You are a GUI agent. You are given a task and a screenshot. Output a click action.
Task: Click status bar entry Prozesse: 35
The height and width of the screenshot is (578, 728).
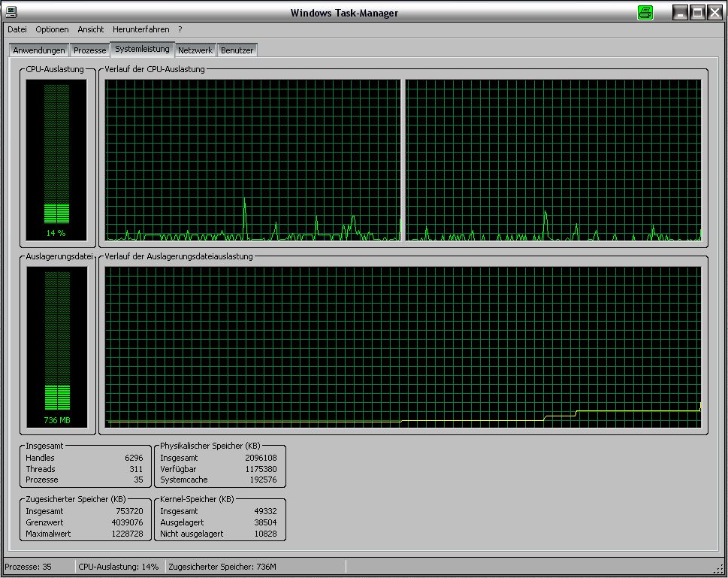(x=29, y=567)
